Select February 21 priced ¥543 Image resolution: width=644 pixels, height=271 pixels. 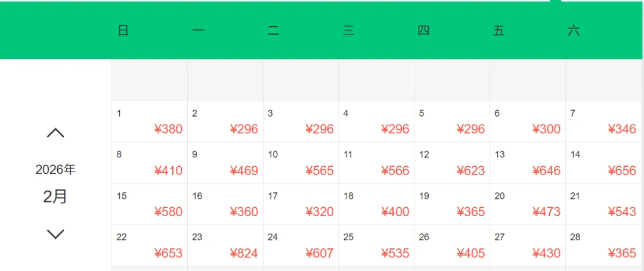tap(603, 204)
